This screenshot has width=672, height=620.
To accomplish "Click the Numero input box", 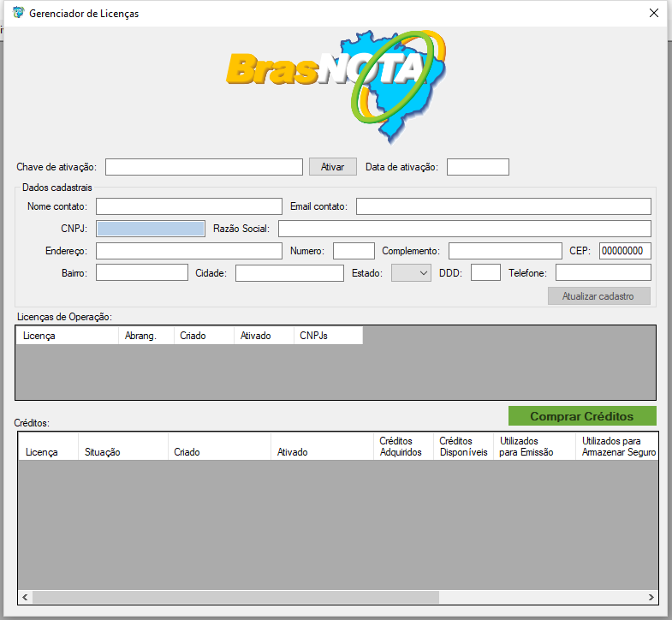I will click(x=354, y=251).
